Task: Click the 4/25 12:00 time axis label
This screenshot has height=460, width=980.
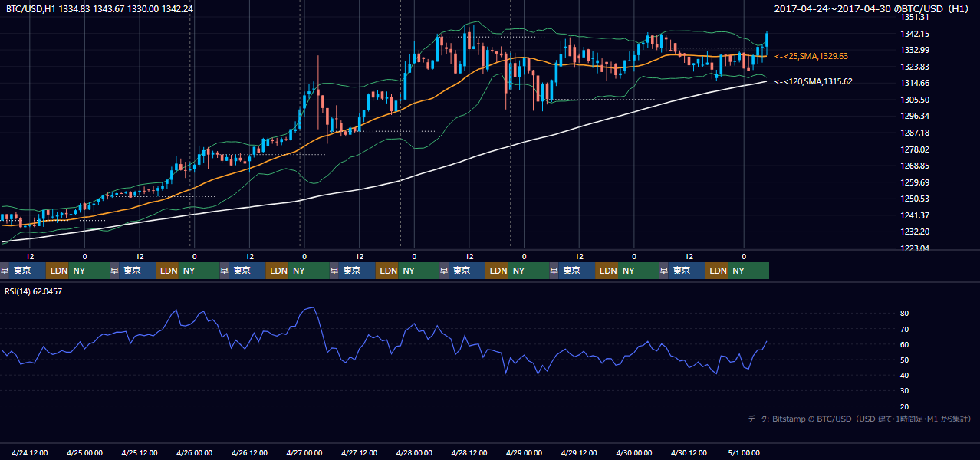Action: 140,453
